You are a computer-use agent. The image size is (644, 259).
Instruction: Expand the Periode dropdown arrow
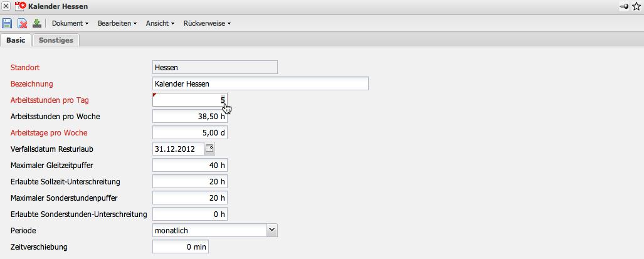[x=272, y=230]
